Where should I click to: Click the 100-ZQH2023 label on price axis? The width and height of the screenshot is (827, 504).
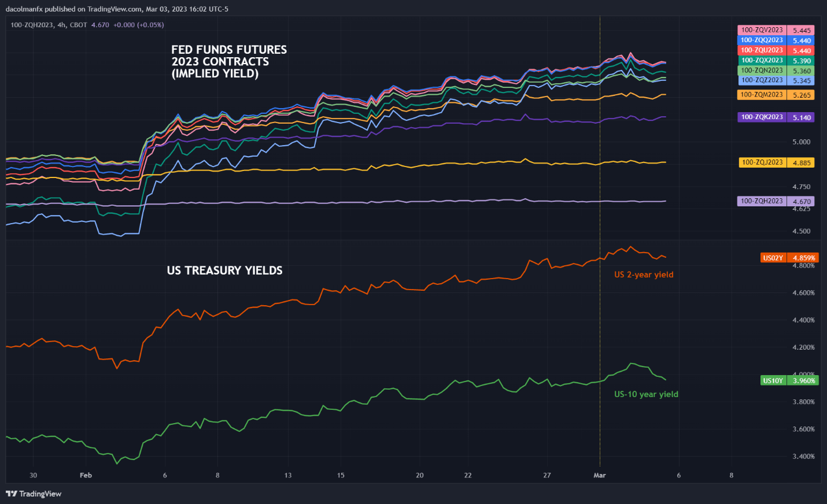[x=762, y=201]
